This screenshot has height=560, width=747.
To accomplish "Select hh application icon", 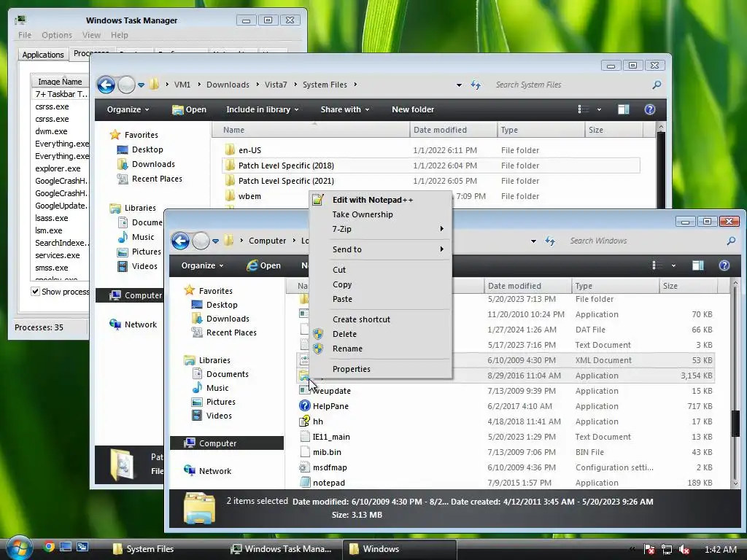I will coord(304,421).
